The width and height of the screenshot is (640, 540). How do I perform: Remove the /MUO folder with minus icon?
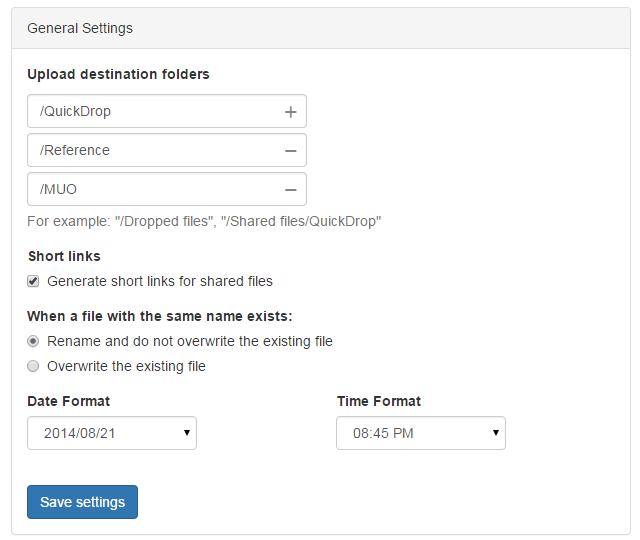[x=290, y=189]
